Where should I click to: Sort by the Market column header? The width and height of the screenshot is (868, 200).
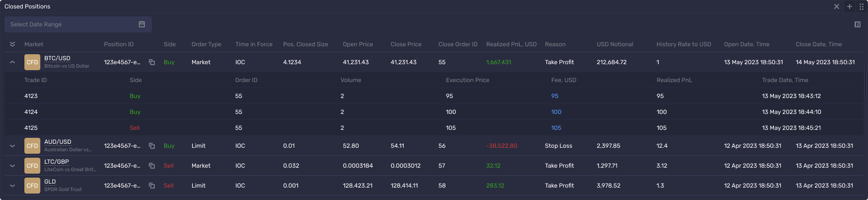[34, 44]
